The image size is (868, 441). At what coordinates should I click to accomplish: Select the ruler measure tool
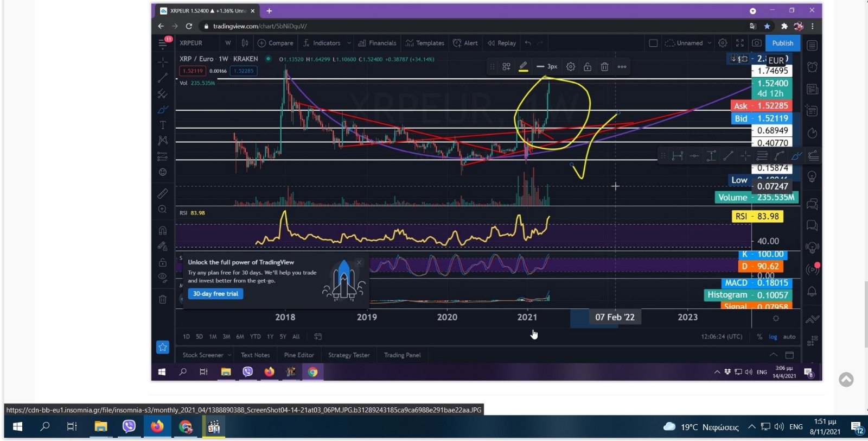(162, 193)
